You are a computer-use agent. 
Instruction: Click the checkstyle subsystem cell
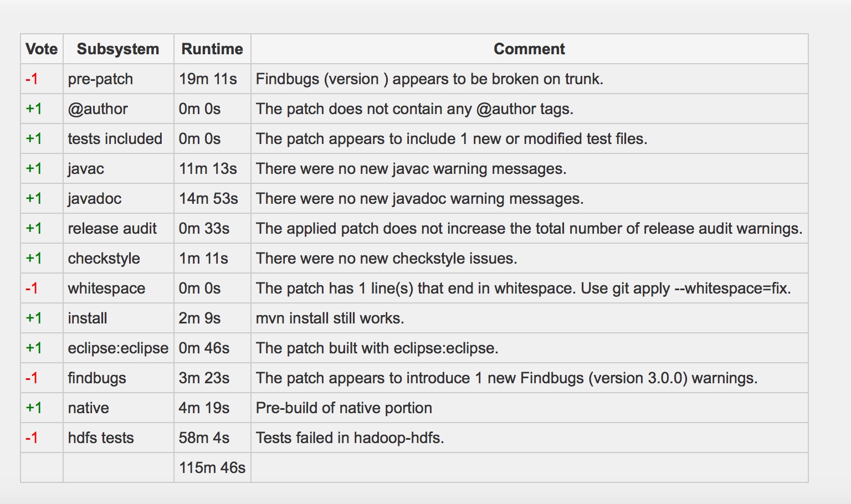tap(118, 258)
